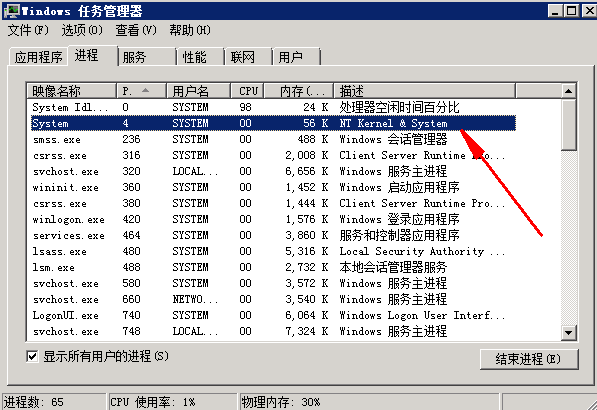The height and width of the screenshot is (410, 597).
Task: Select csrss.exe with PID 380
Action: (x=273, y=203)
